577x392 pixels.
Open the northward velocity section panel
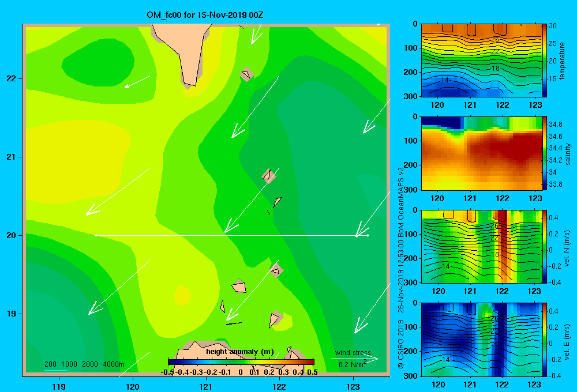pyautogui.click(x=481, y=246)
